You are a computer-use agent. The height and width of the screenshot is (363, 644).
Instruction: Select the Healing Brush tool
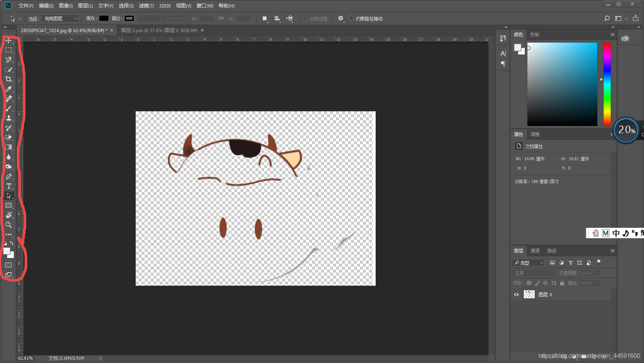coord(8,99)
